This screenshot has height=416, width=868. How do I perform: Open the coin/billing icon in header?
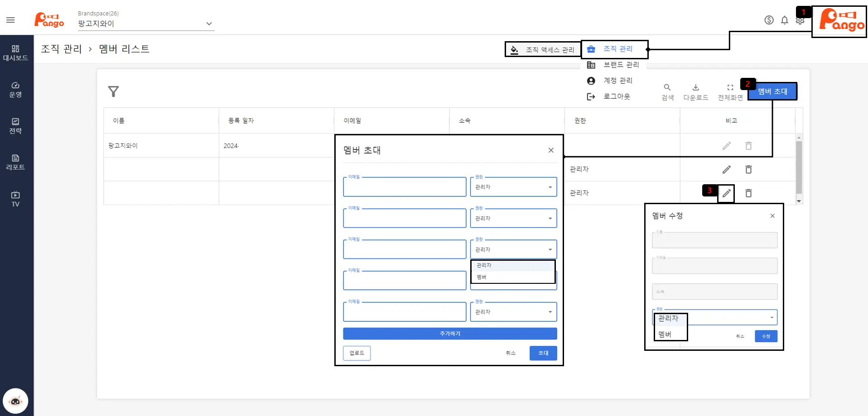click(x=769, y=20)
